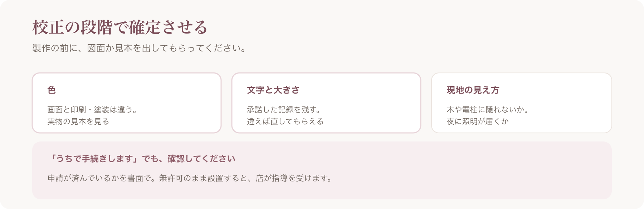Select the 現地の見え方 card
This screenshot has height=209, width=644.
tap(522, 103)
